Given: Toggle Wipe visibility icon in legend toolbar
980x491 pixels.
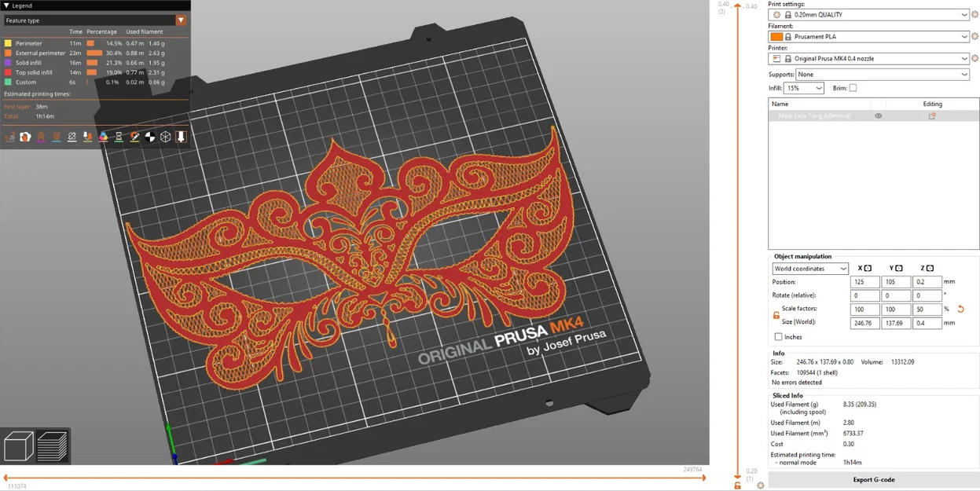Looking at the screenshot, I should point(25,137).
